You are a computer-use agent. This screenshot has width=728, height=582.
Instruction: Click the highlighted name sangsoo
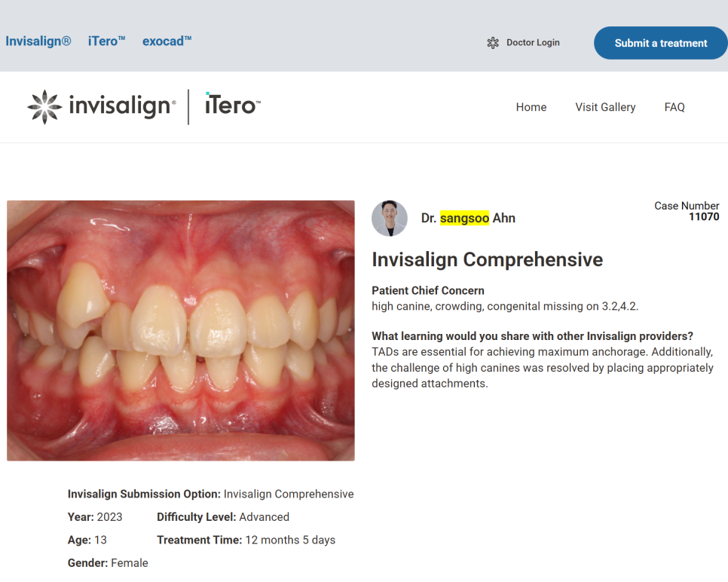[465, 219]
